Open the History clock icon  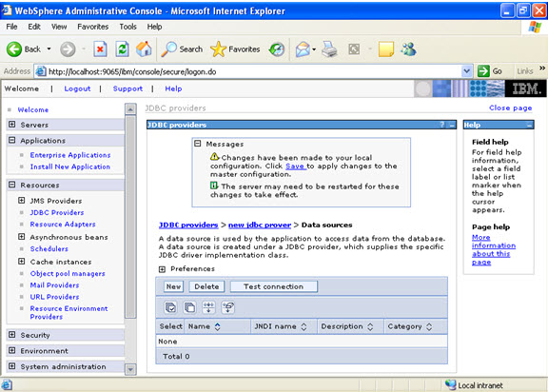277,49
